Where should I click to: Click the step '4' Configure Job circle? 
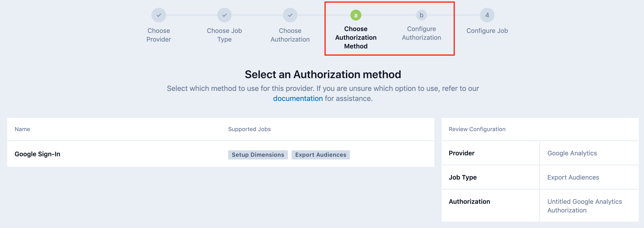click(487, 15)
